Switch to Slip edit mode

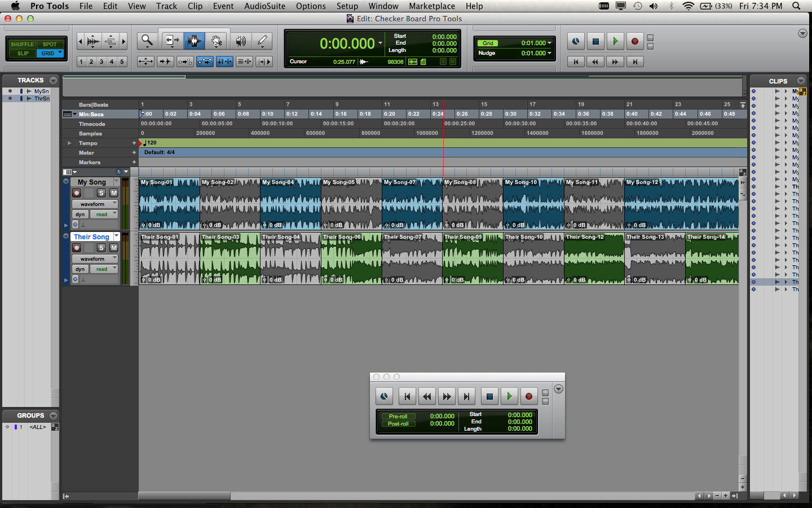pyautogui.click(x=23, y=54)
